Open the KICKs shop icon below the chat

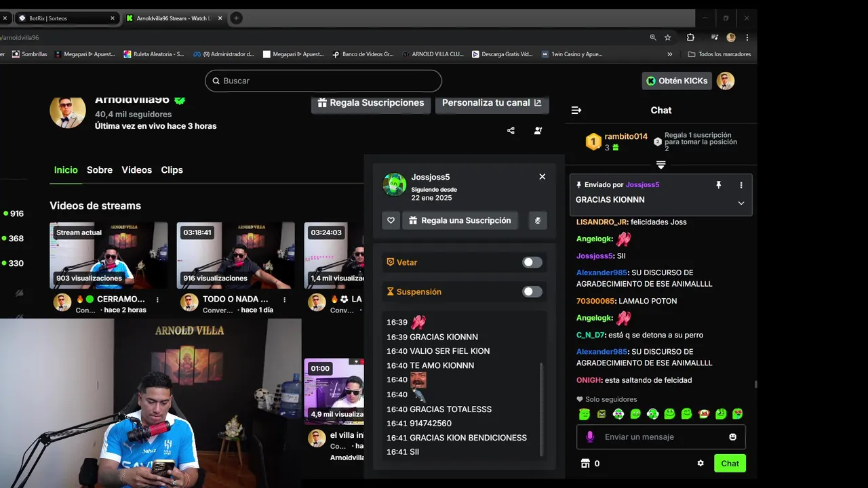click(585, 464)
